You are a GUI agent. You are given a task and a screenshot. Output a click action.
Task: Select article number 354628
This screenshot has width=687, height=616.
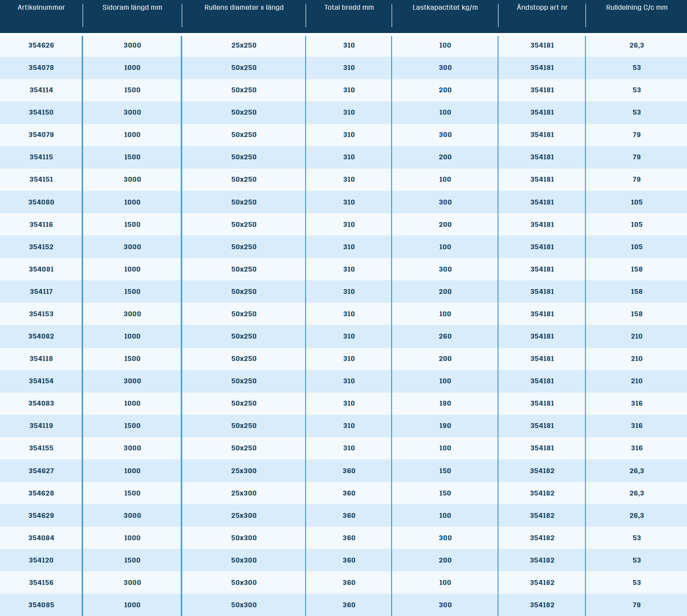tap(41, 493)
